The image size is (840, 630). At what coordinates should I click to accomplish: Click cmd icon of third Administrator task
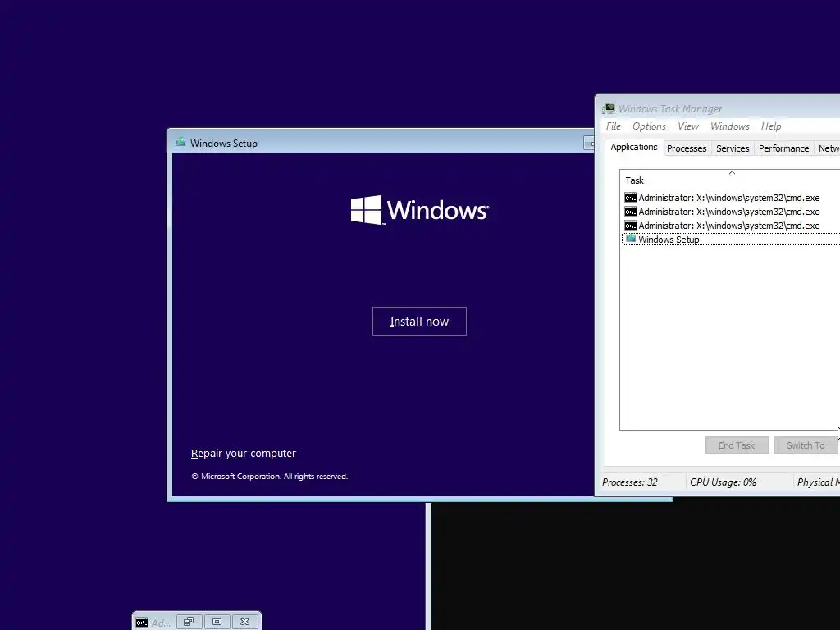point(631,226)
